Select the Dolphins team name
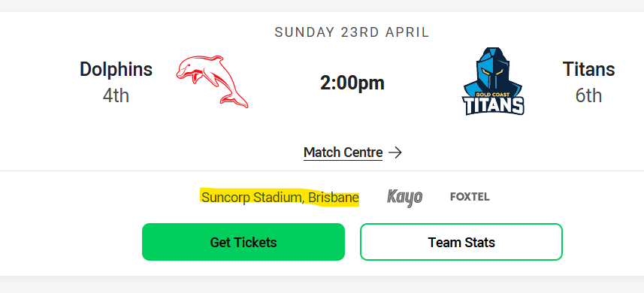Screen dimensions: 644x293 tap(116, 69)
